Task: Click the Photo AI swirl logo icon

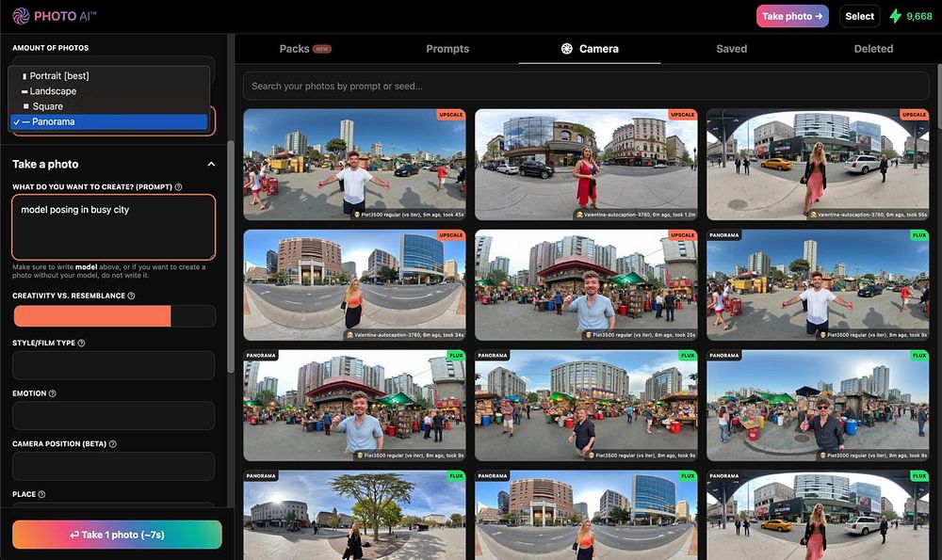Action: pos(21,16)
